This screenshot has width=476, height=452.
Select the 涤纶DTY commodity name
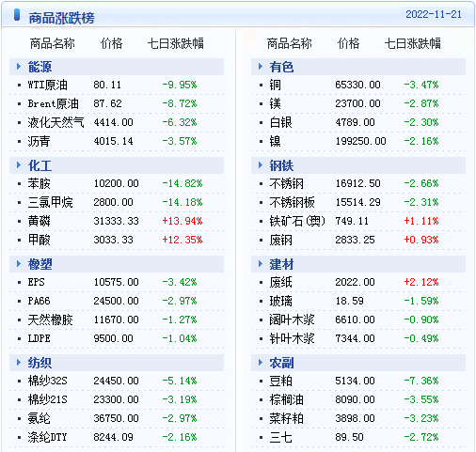coord(47,437)
